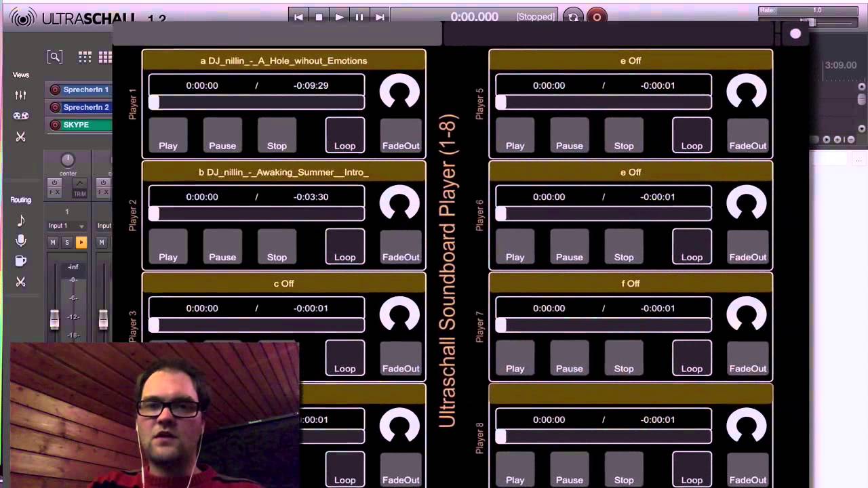The image size is (868, 488).
Task: Arm record on Sprecherin 2 track
Action: [55, 107]
